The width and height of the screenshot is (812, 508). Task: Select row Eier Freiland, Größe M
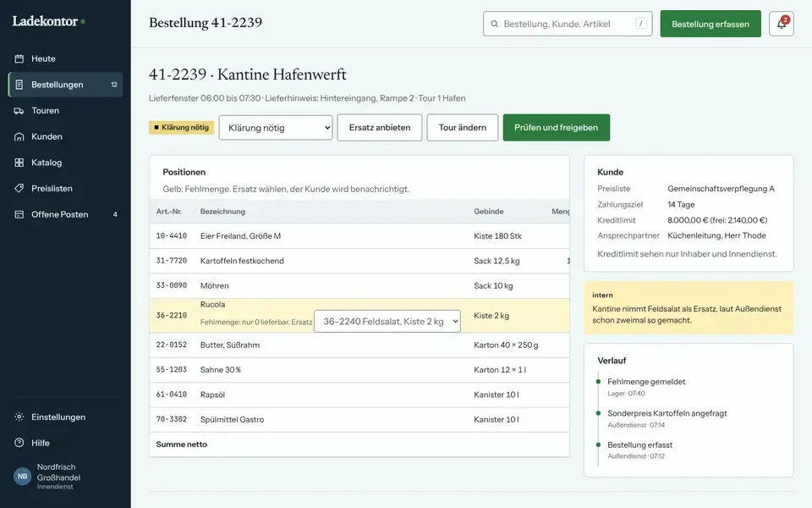click(359, 236)
